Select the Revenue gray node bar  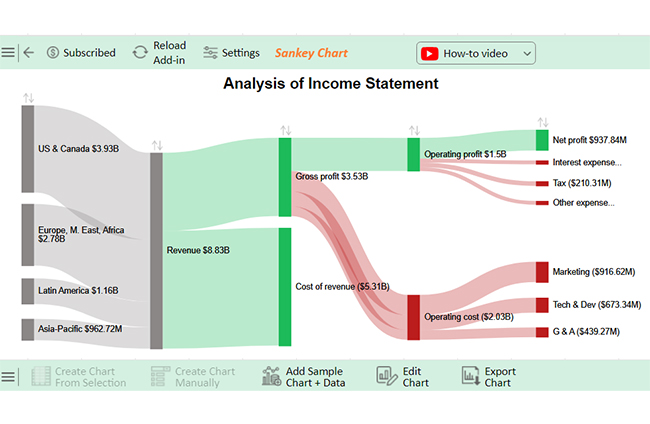[x=156, y=251]
